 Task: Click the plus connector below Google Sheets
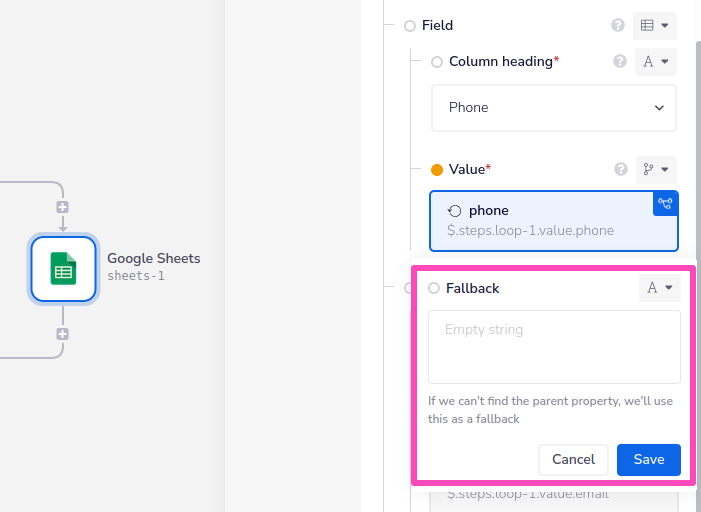click(62, 334)
